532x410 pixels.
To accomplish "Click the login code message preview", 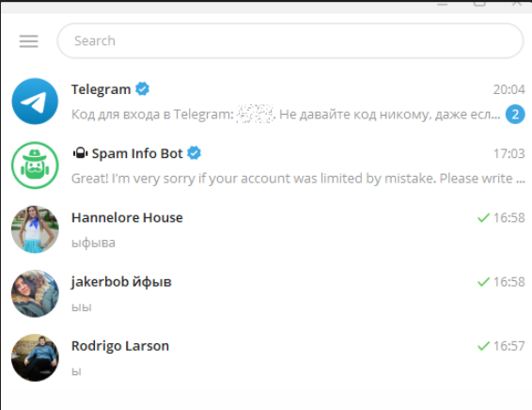I will point(286,115).
